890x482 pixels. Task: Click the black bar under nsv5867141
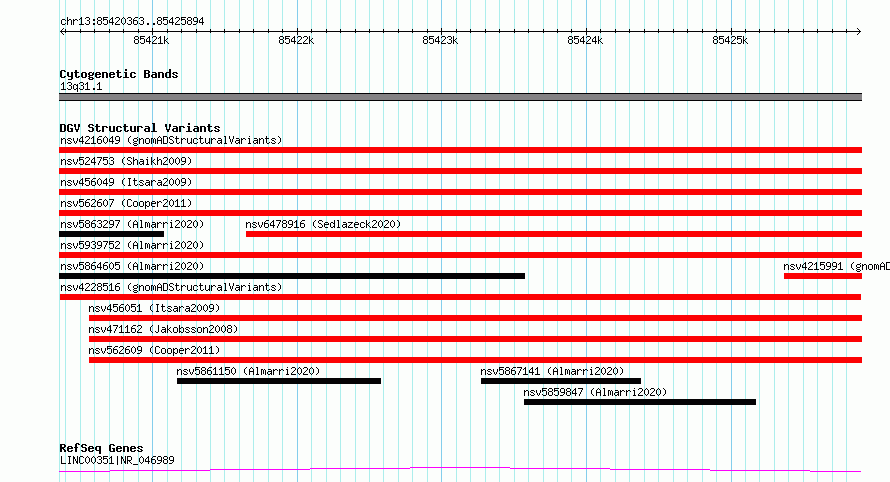point(561,381)
